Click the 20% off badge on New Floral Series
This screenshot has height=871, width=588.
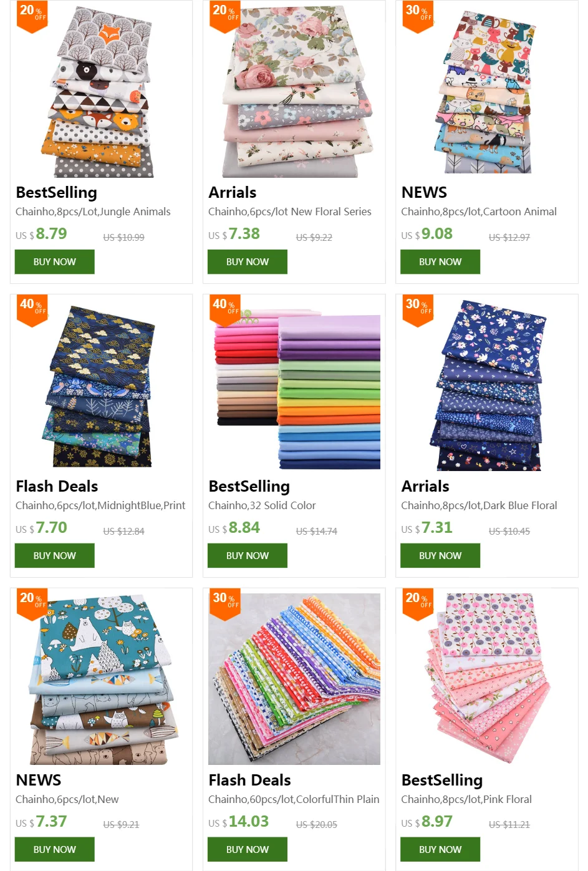pyautogui.click(x=224, y=16)
